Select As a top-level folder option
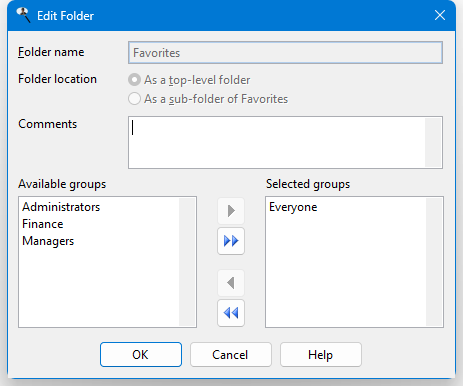This screenshot has height=386, width=463. point(189,80)
